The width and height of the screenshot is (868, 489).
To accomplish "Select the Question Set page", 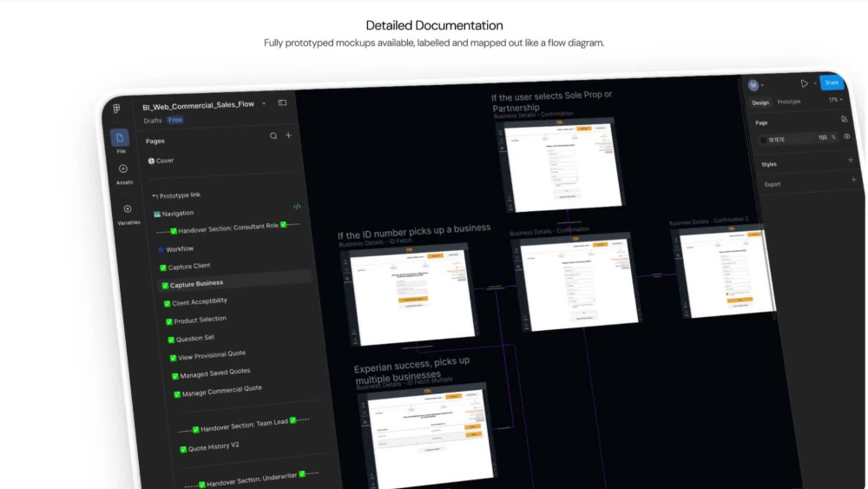I will [x=191, y=339].
